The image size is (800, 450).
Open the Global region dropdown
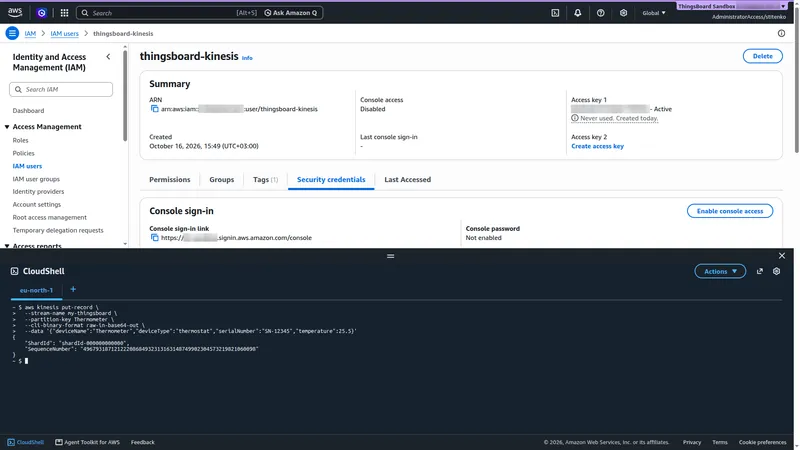654,13
